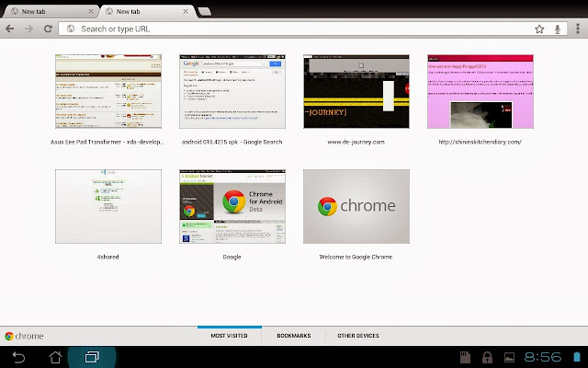Switch to the BOOKMARKS tab
588x368 pixels.
pyautogui.click(x=294, y=335)
